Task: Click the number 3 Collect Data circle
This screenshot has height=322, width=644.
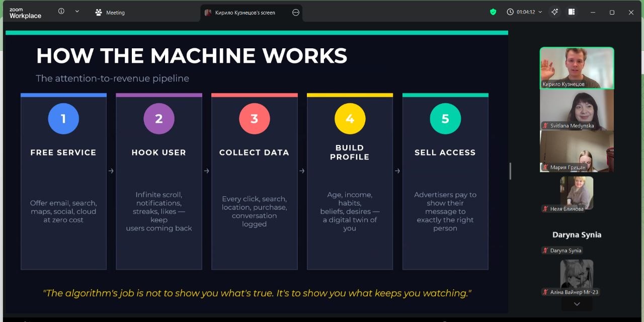Action: [254, 119]
